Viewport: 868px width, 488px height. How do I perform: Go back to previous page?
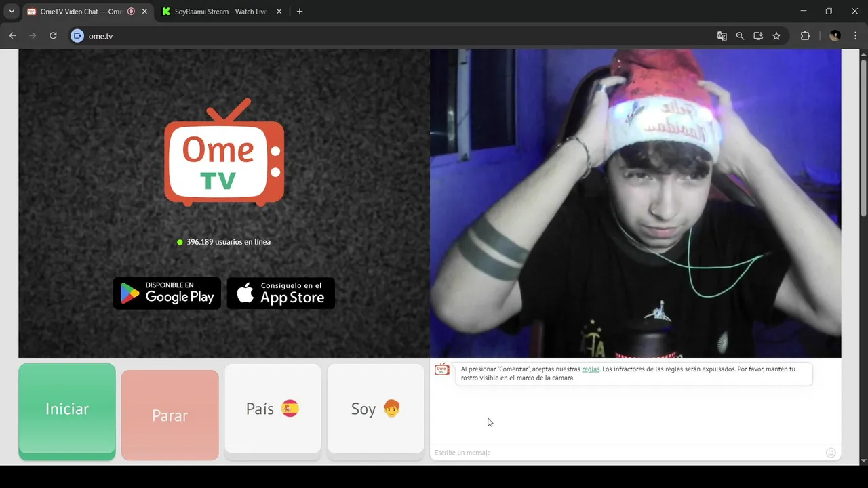coord(12,36)
